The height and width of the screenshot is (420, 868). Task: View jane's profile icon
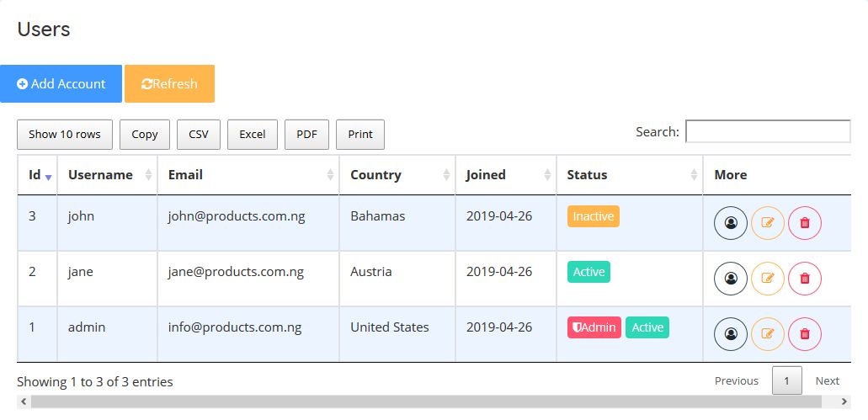click(x=731, y=278)
